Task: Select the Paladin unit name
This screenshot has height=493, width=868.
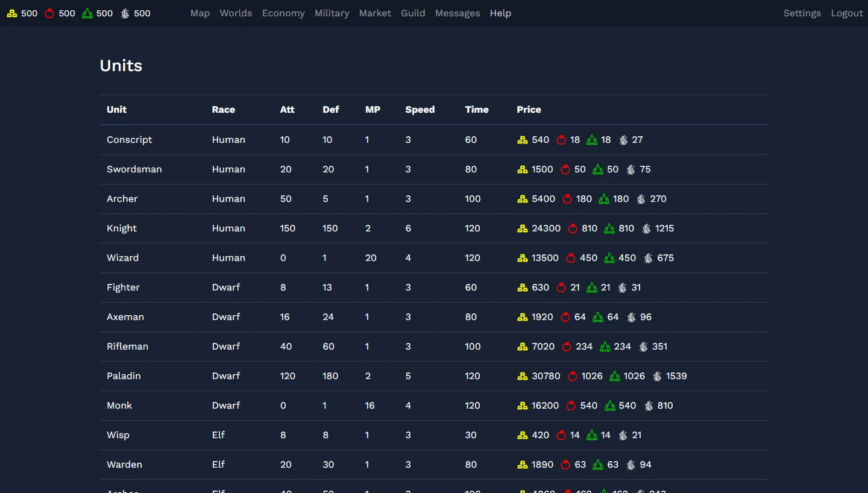Action: (x=124, y=376)
